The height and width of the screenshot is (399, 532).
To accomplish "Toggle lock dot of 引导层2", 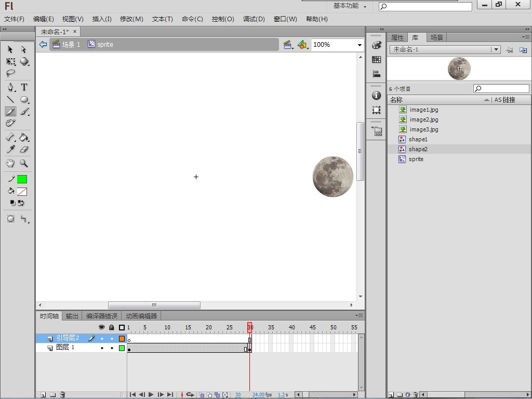I will click(112, 339).
